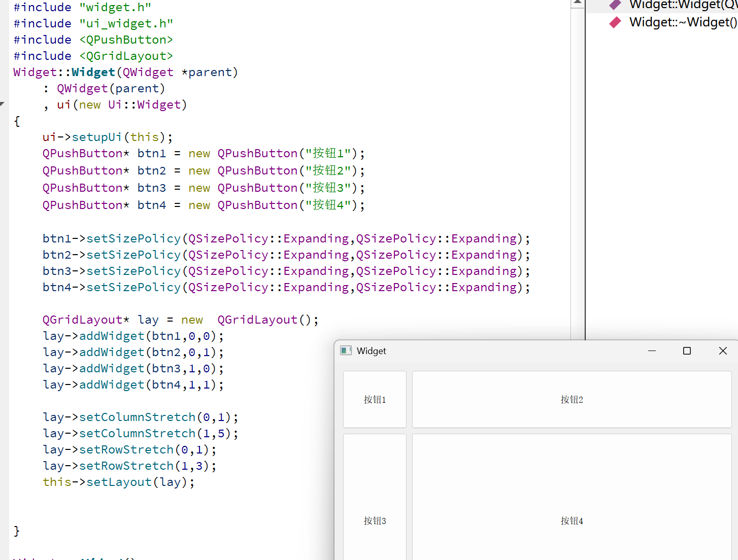Click QWidget(parent) initializer text
Viewport: 738px width, 560px height.
tap(111, 88)
